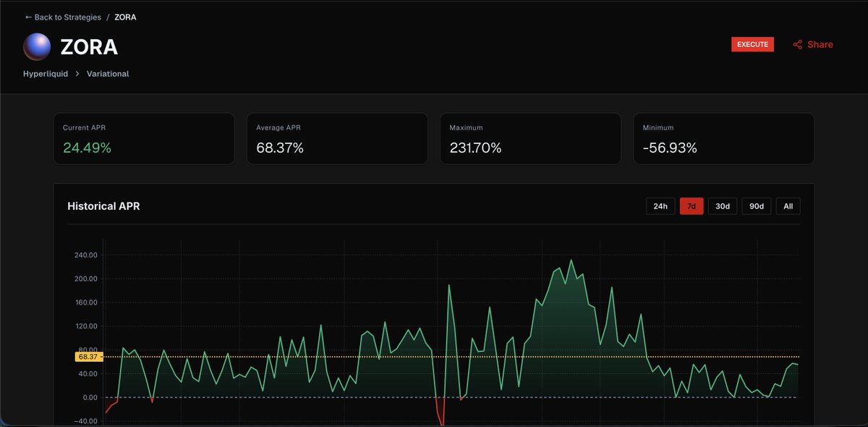Click the Minimum card label
The height and width of the screenshot is (427, 868).
(x=658, y=127)
